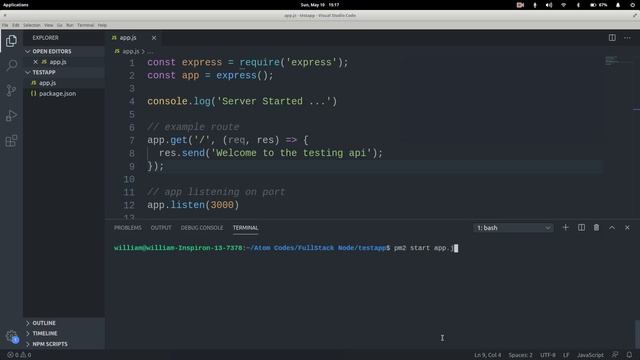Click the errors and warnings status indicator
This screenshot has height=360, width=640.
pyautogui.click(x=19, y=355)
